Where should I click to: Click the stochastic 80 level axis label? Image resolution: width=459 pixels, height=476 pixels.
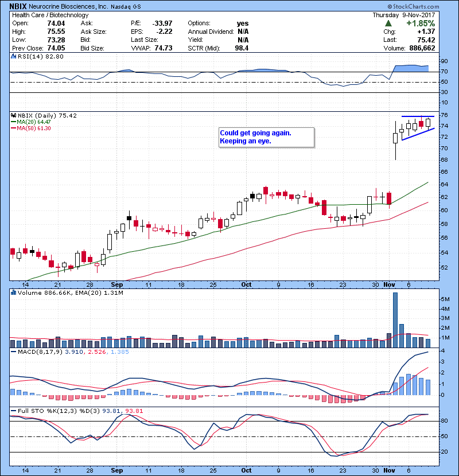(x=444, y=421)
